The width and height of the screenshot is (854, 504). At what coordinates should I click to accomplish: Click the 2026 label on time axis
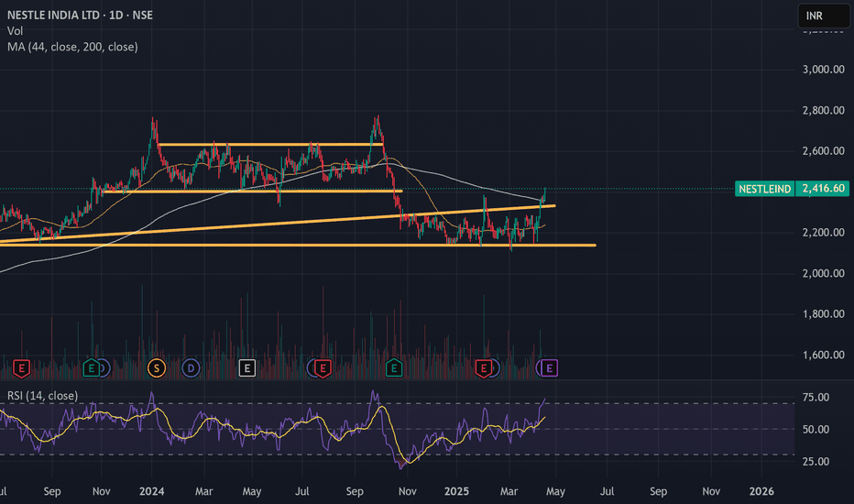[761, 491]
